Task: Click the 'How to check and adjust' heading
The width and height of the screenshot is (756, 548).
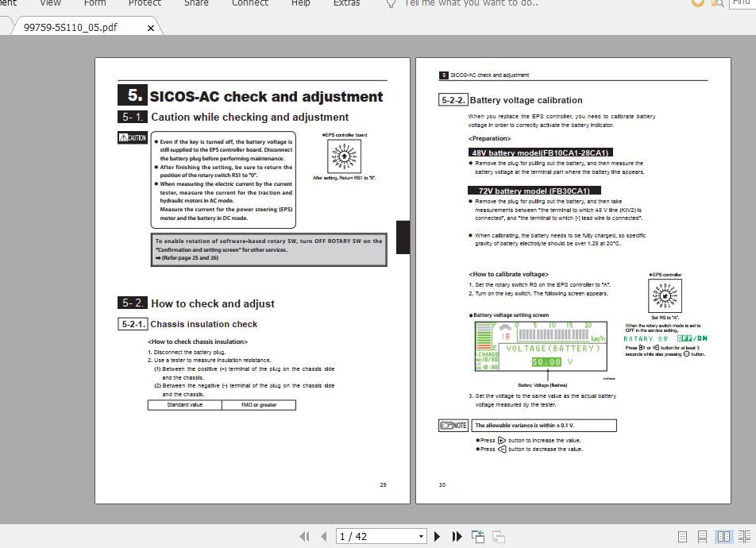Action: click(213, 303)
